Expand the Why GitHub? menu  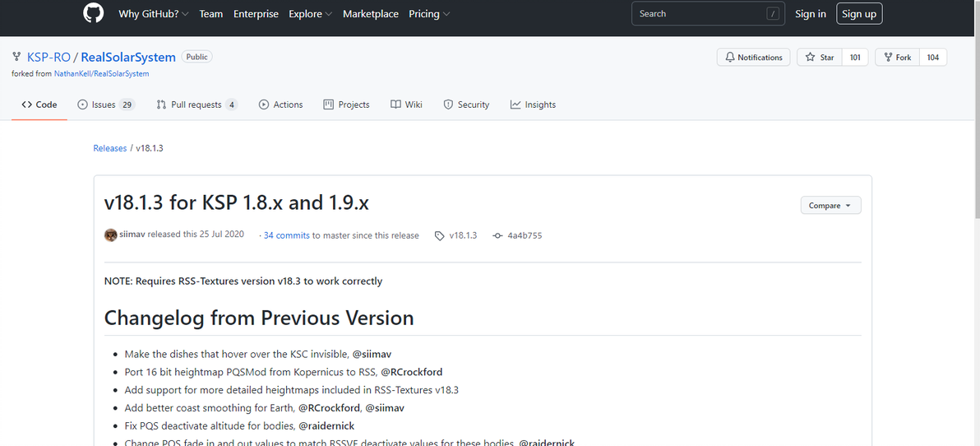[153, 14]
